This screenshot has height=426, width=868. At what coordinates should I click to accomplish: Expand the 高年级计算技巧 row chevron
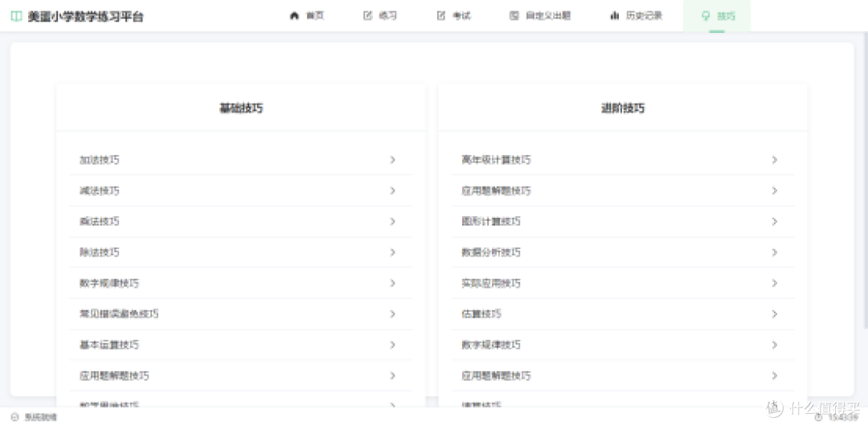pyautogui.click(x=775, y=159)
